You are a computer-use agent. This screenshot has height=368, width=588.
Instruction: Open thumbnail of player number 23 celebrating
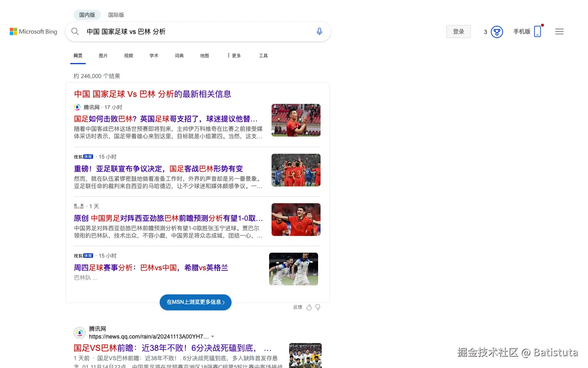[296, 220]
